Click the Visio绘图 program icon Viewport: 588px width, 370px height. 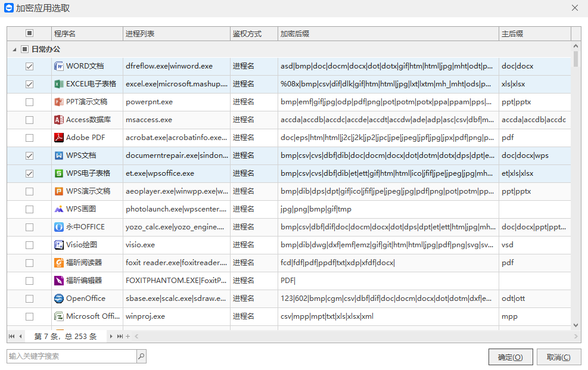[x=59, y=245]
